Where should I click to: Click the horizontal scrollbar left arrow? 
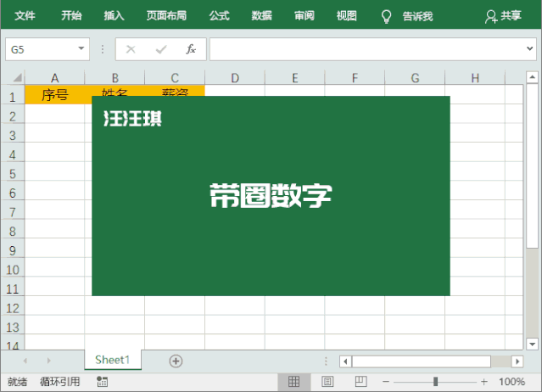click(x=345, y=362)
